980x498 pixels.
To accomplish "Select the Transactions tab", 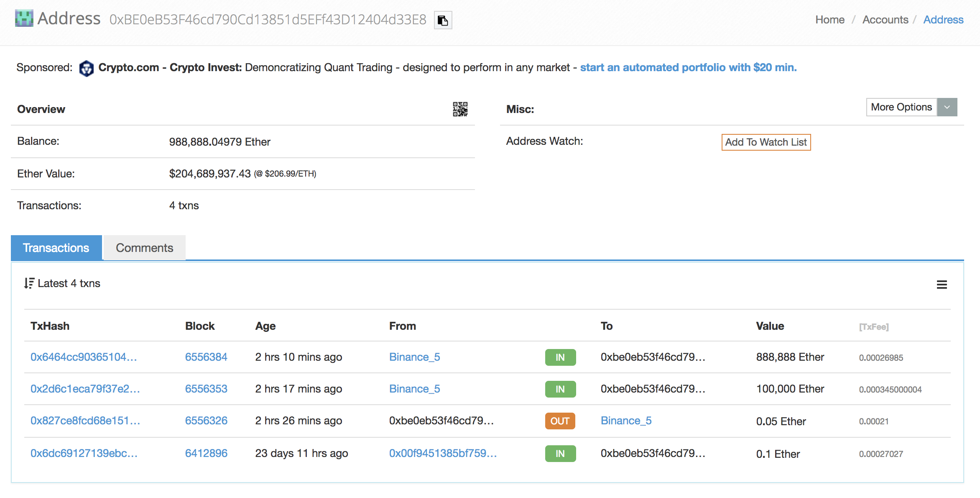I will click(x=56, y=248).
